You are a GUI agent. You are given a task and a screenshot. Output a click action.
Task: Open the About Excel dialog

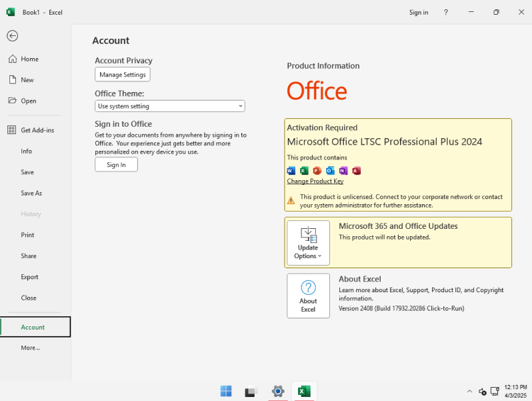308,296
